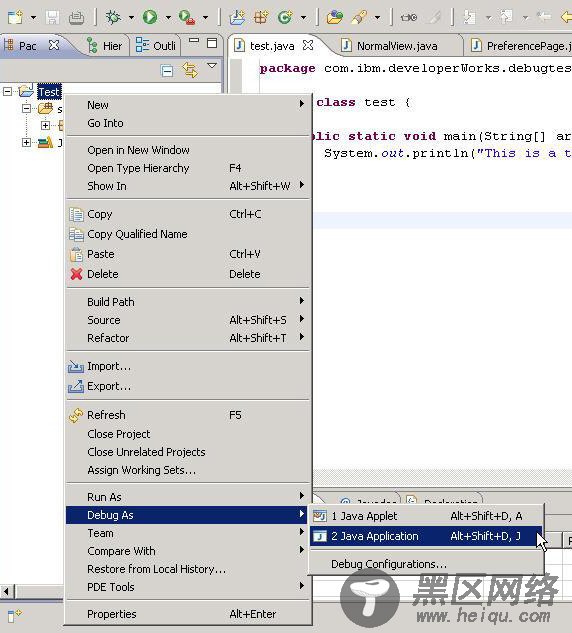This screenshot has width=572, height=633.
Task: Open the Package Explorer view menu triangle
Action: coord(212,65)
